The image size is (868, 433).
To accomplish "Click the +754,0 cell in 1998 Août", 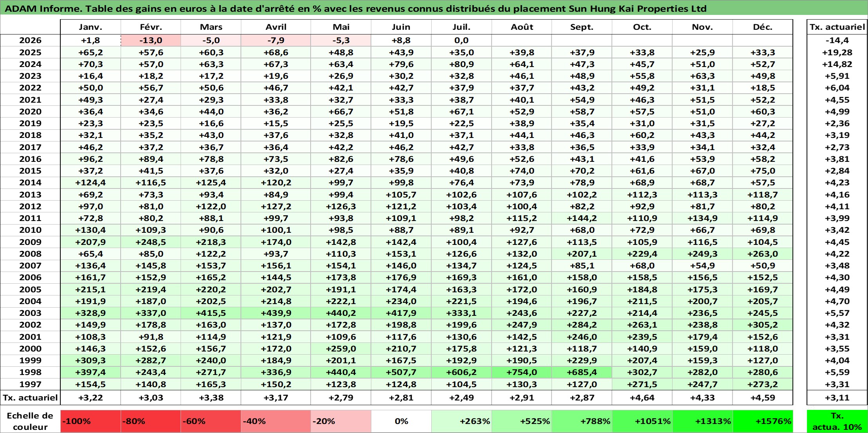I will tap(522, 372).
